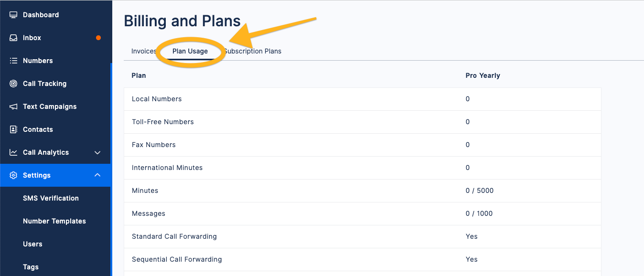
Task: Click the sidebar vertical scrollbar
Action: tap(111, 170)
